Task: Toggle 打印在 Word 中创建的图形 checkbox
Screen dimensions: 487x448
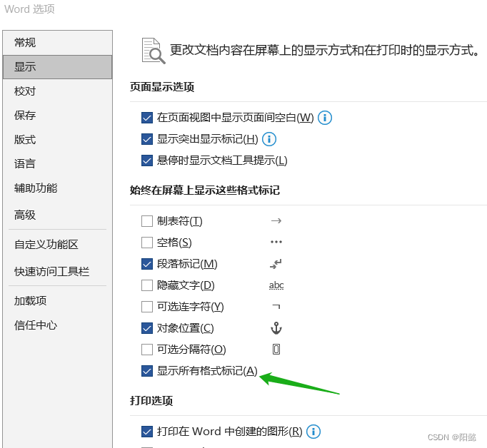Action: click(x=147, y=432)
